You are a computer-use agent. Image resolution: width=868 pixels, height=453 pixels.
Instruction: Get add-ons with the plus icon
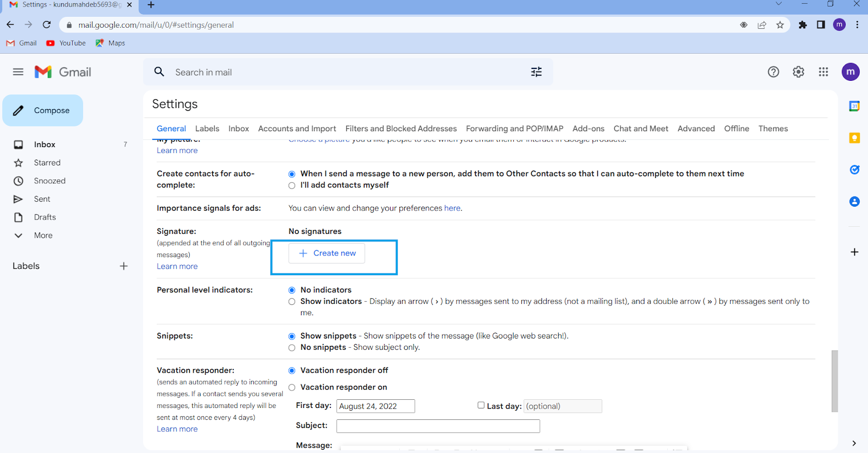(x=854, y=252)
